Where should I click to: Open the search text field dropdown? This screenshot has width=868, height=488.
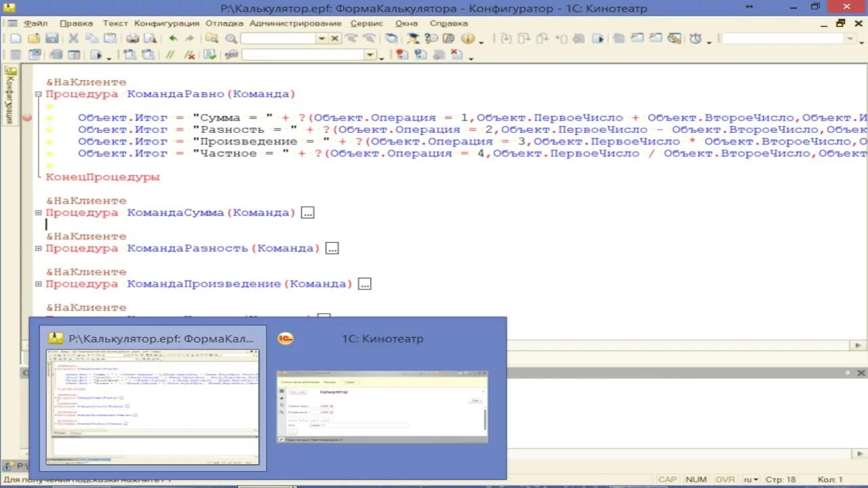pyautogui.click(x=321, y=39)
